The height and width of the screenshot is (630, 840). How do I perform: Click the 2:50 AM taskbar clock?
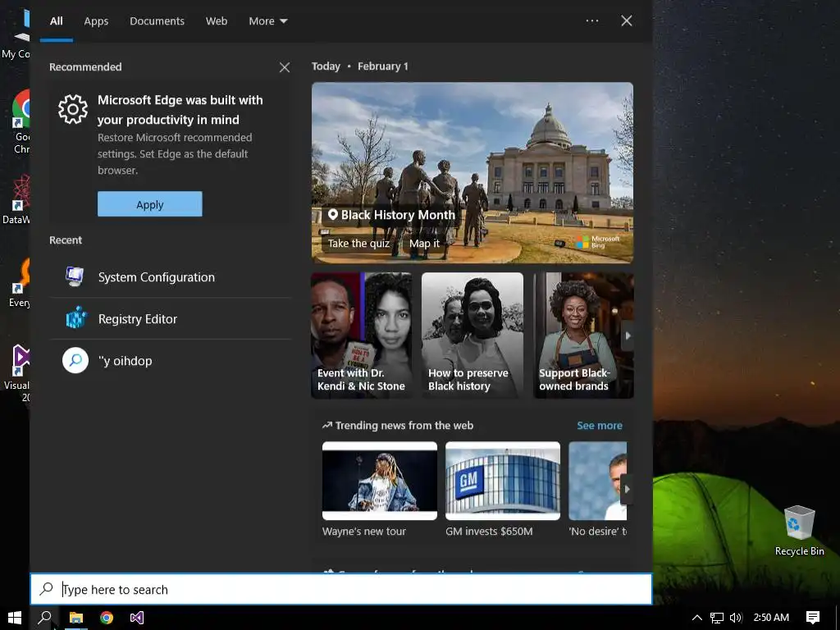click(771, 618)
